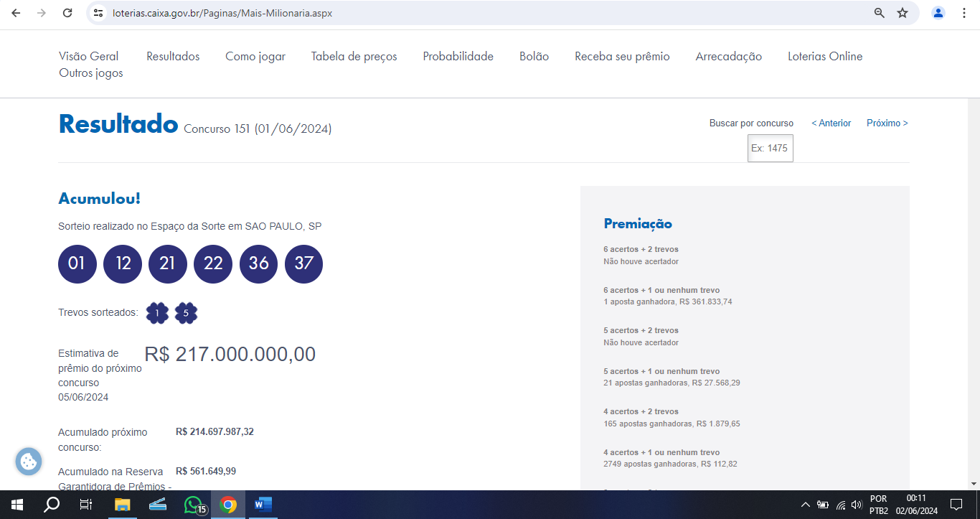
Task: Click '21 apostas ganhadoras, R$ 27.568,29'
Action: tap(672, 383)
